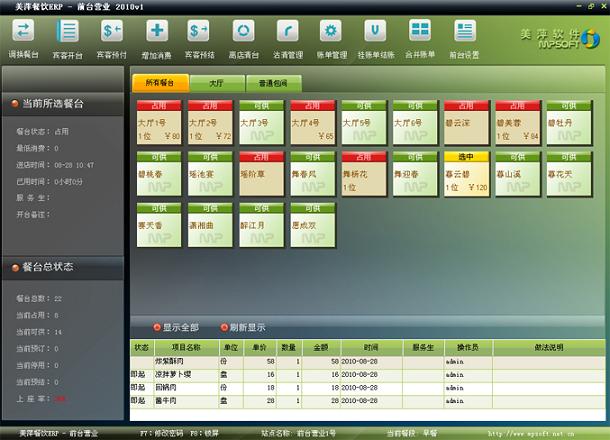This screenshot has height=440, width=610.
Task: Switch to the 大厅 tab
Action: click(x=216, y=83)
